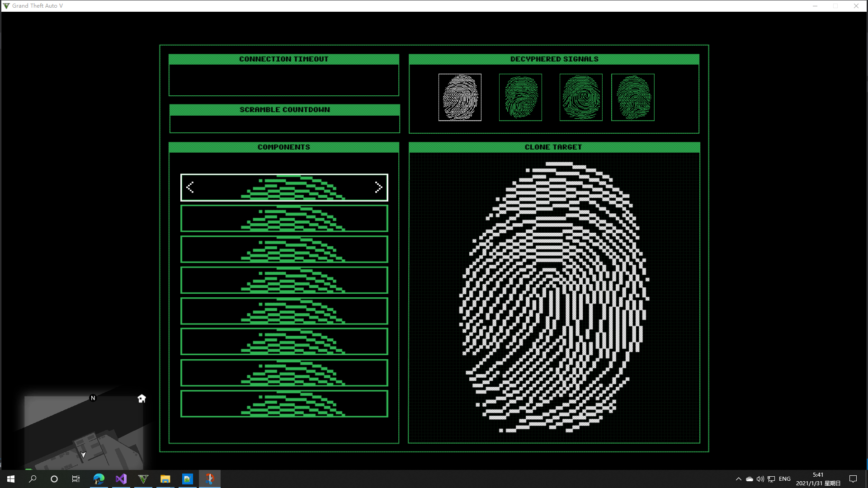
Task: Open Visual Studio from the taskbar
Action: pyautogui.click(x=121, y=479)
